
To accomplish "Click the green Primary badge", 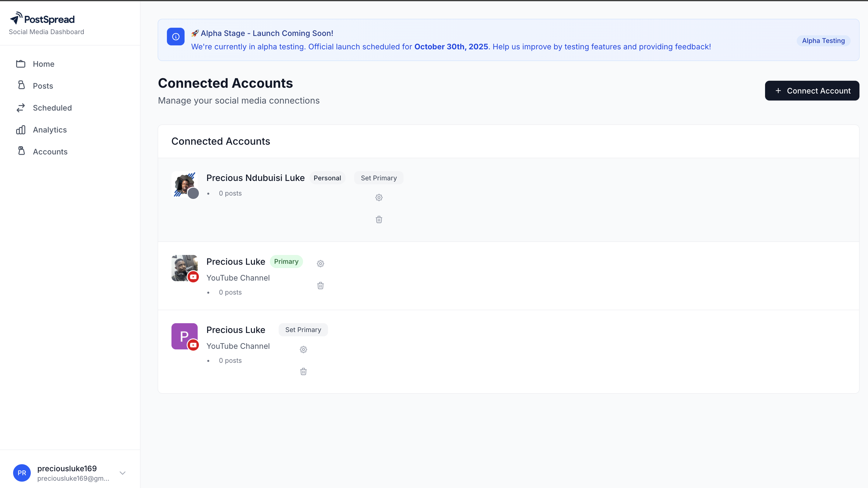I will (x=286, y=262).
